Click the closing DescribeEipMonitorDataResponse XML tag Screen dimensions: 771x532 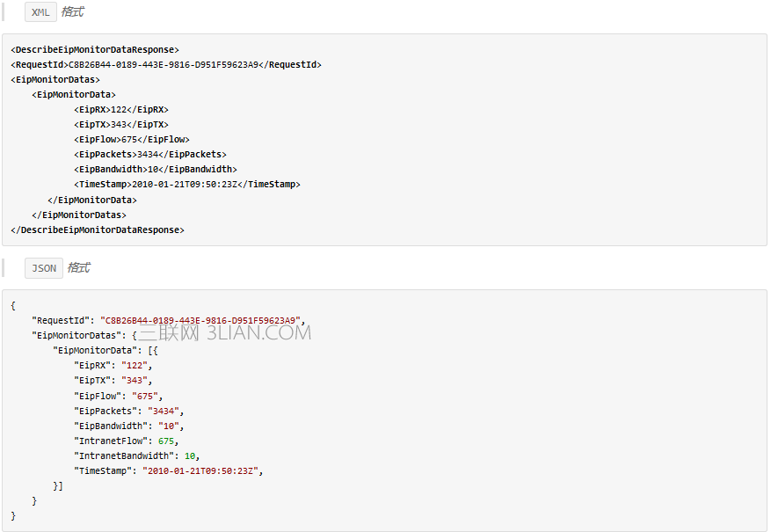point(98,230)
